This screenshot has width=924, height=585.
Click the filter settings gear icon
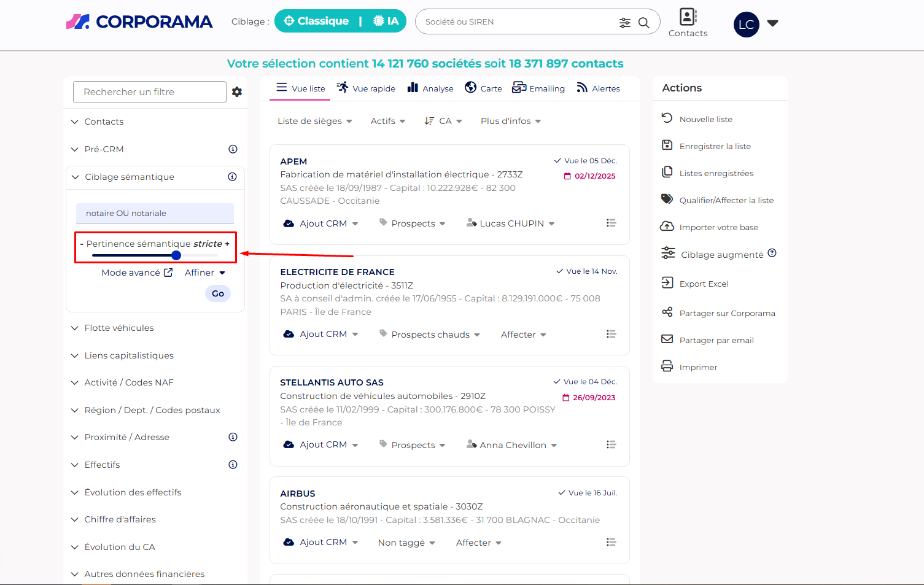pyautogui.click(x=237, y=92)
